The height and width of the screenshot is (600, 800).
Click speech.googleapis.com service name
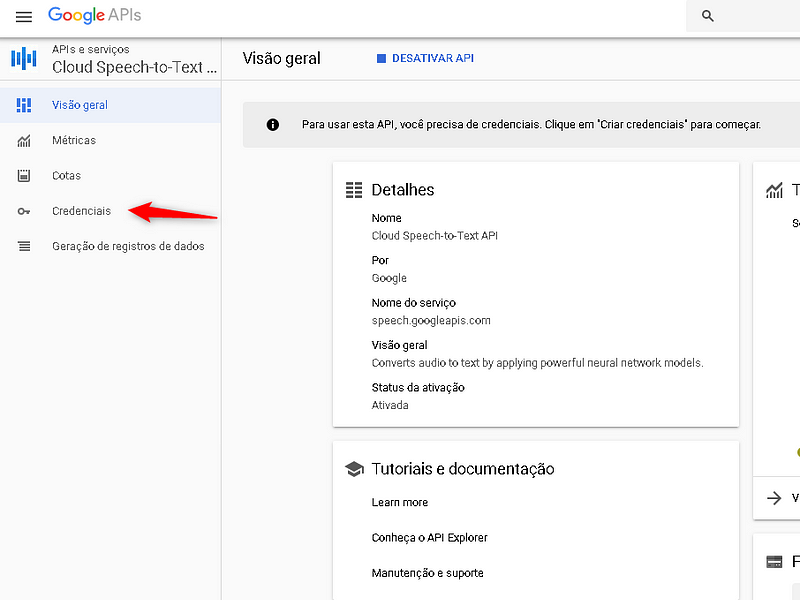pyautogui.click(x=431, y=320)
